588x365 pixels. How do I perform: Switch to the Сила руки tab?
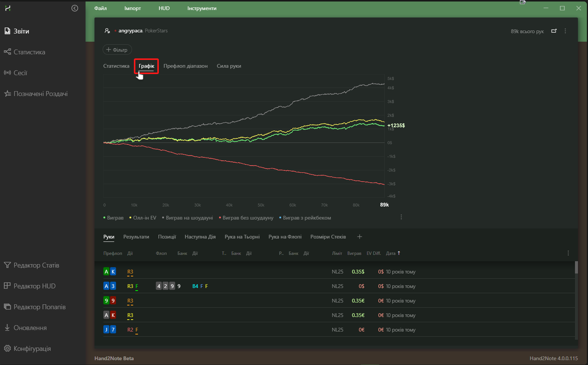point(229,66)
